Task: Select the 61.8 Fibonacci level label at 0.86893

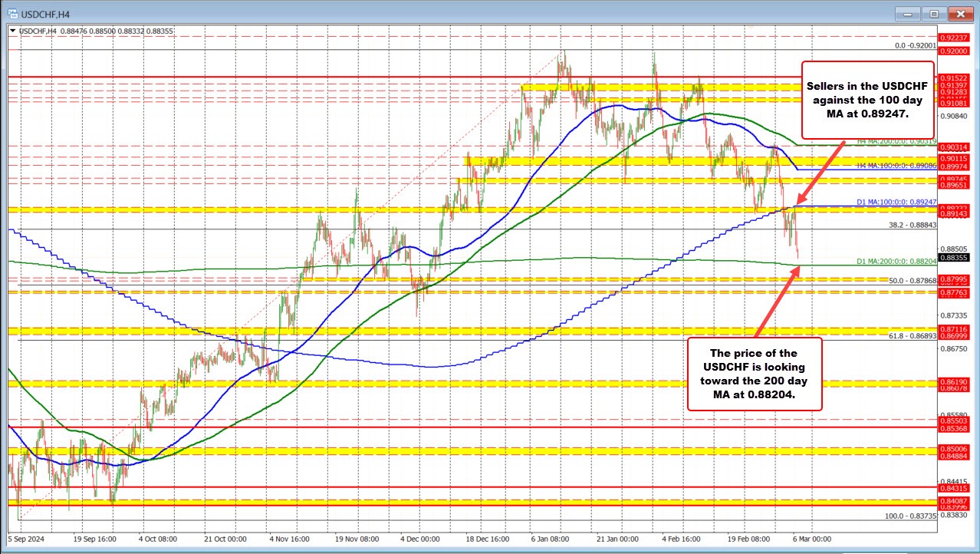Action: click(x=912, y=336)
